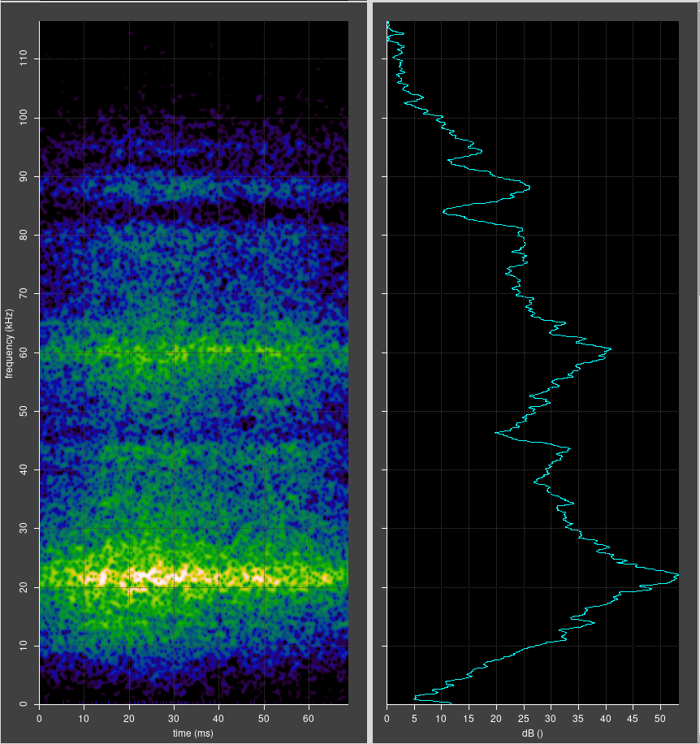
Task: Click the 60 kHz peak on the cyan spectrum curve
Action: (609, 348)
